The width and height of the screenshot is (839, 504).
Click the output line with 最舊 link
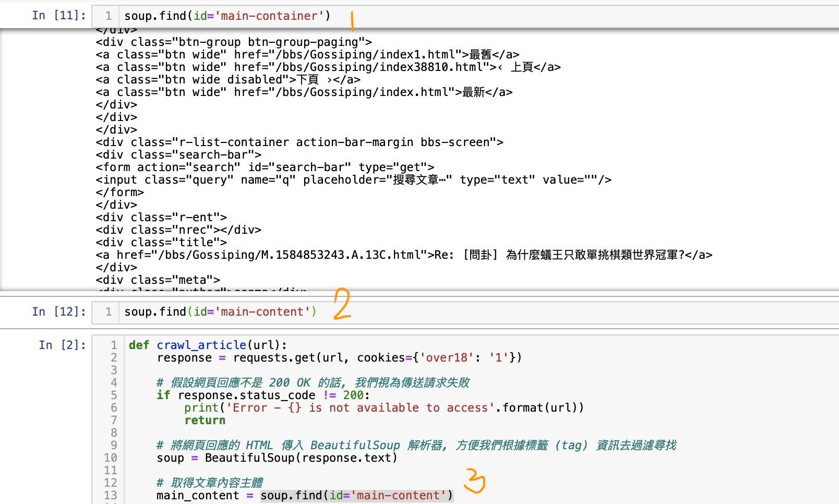click(x=307, y=54)
